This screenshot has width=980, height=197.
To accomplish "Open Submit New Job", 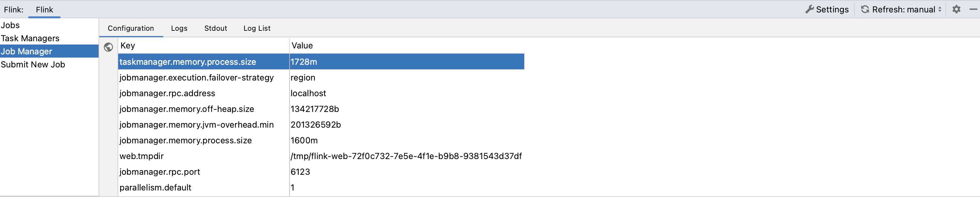I will [33, 64].
